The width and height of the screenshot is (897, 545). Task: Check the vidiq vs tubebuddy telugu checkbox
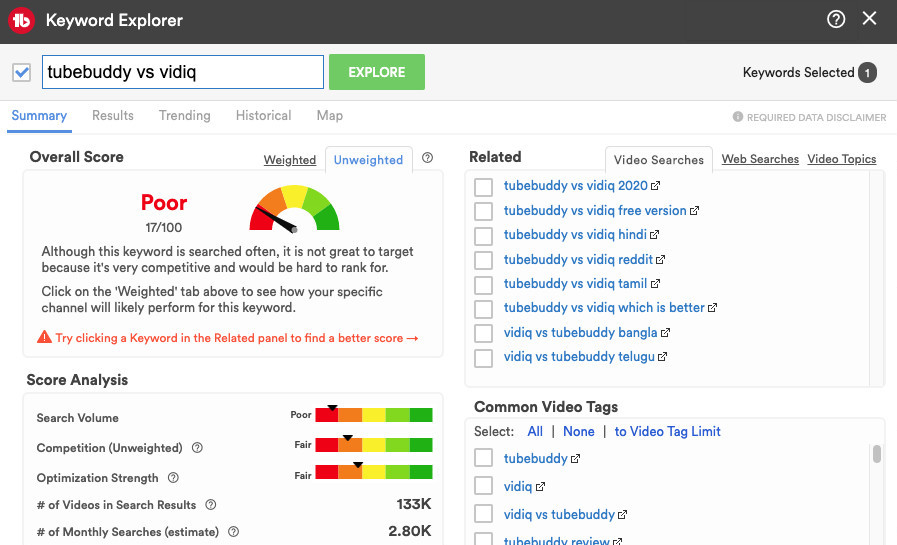point(483,358)
